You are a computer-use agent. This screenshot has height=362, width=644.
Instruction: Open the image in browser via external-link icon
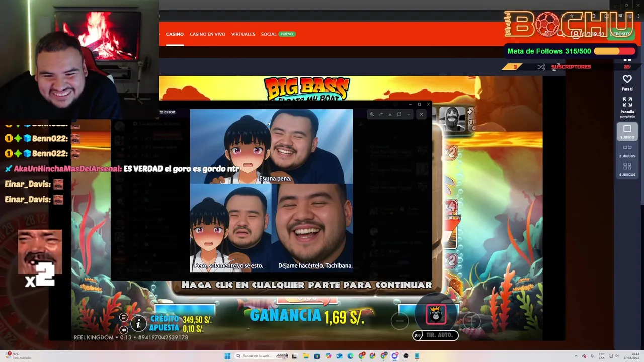pyautogui.click(x=399, y=114)
